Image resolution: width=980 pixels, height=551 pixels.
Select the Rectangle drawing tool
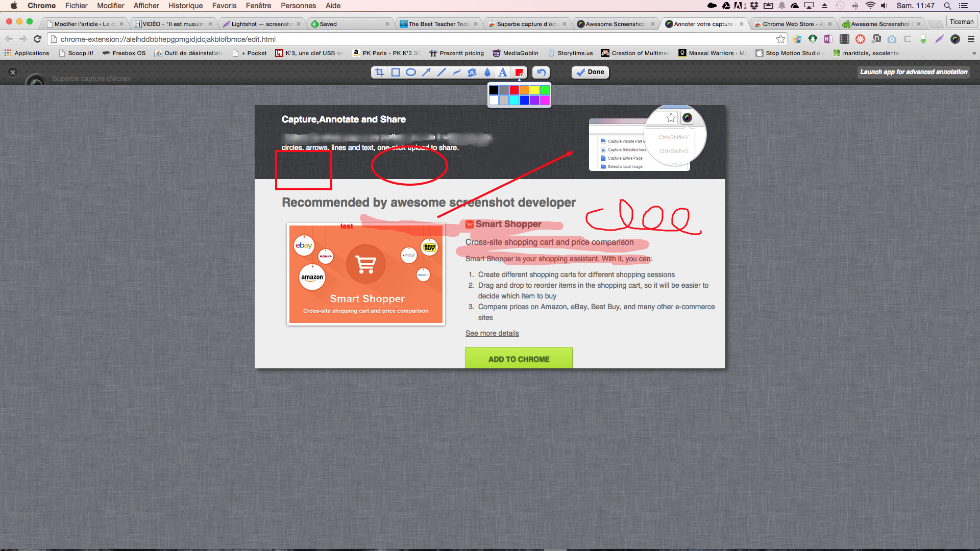click(x=395, y=72)
